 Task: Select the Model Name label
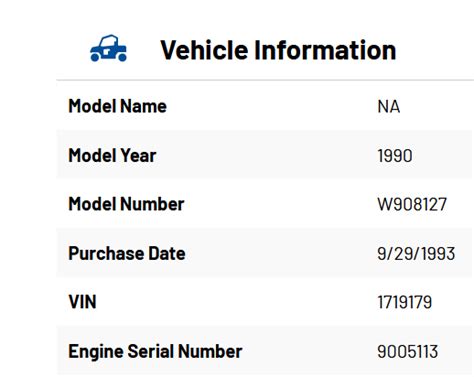click(117, 106)
